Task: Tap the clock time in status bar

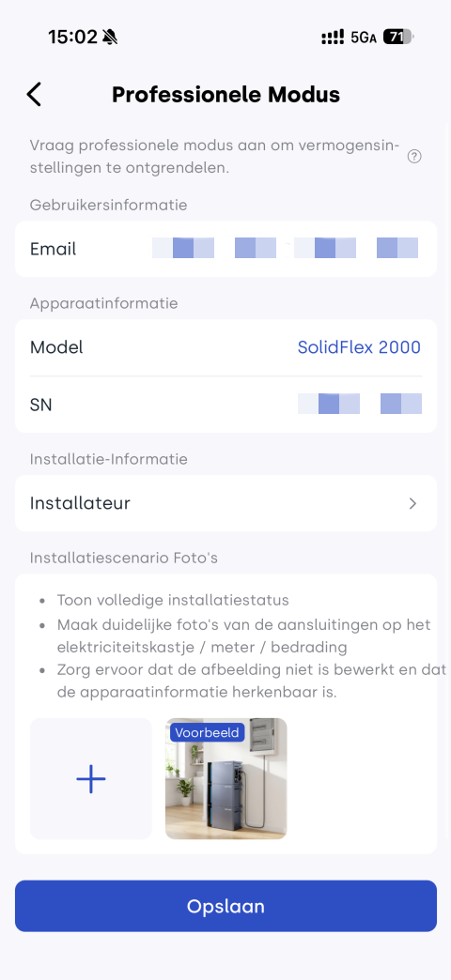Action: 72,38
